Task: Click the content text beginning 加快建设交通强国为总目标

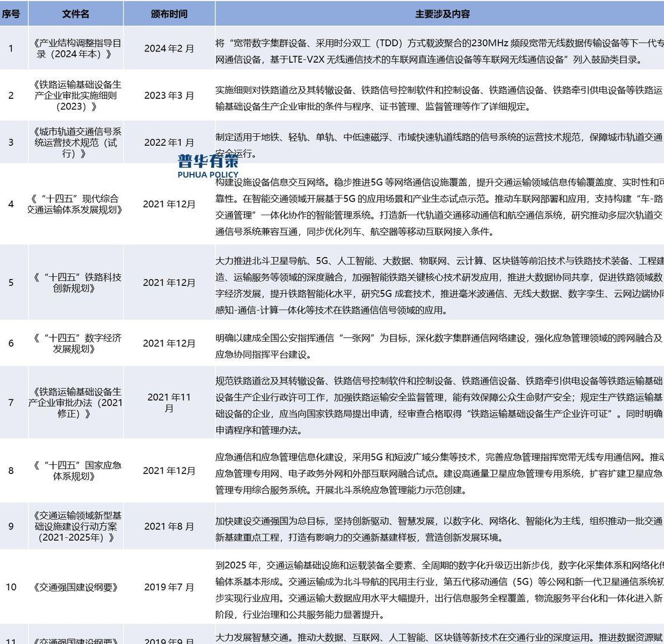Action: click(x=439, y=529)
